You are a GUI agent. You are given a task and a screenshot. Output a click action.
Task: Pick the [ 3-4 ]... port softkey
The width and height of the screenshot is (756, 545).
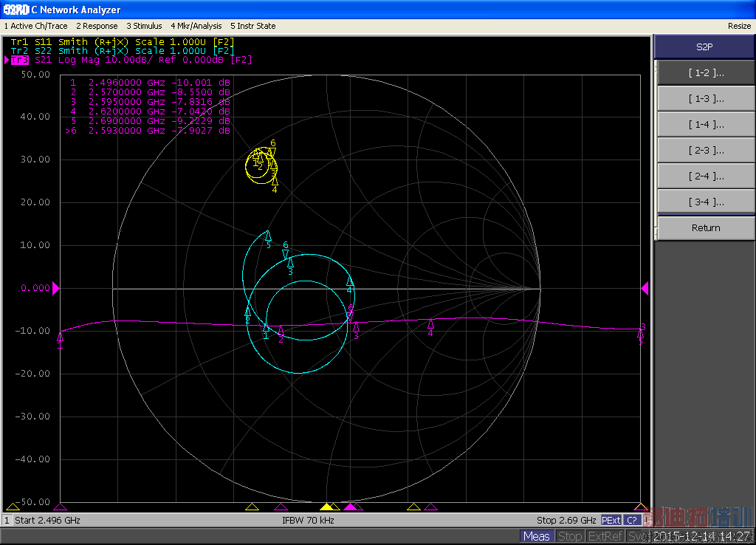pos(705,202)
